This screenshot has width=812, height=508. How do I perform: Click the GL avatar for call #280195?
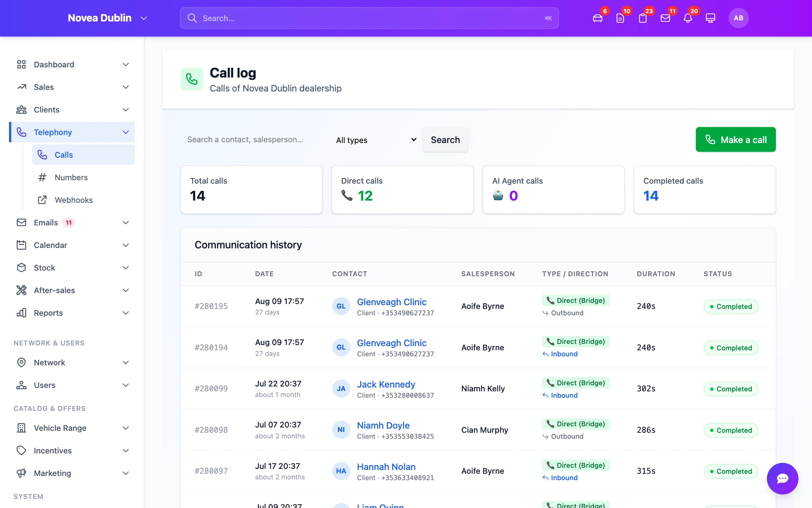coord(341,306)
